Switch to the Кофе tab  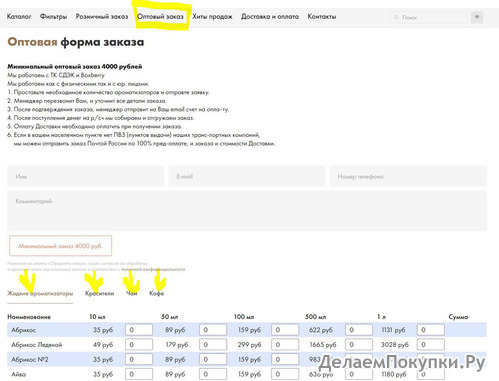pyautogui.click(x=156, y=293)
